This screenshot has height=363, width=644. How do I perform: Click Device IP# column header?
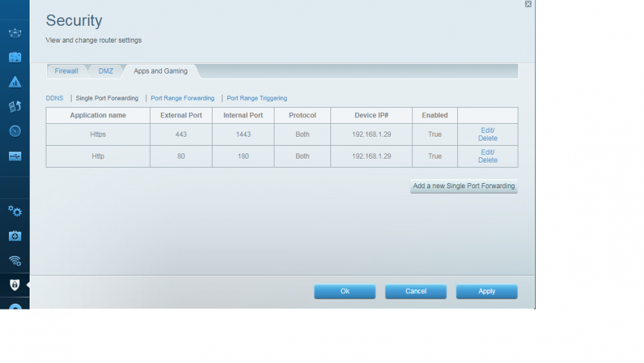[372, 115]
